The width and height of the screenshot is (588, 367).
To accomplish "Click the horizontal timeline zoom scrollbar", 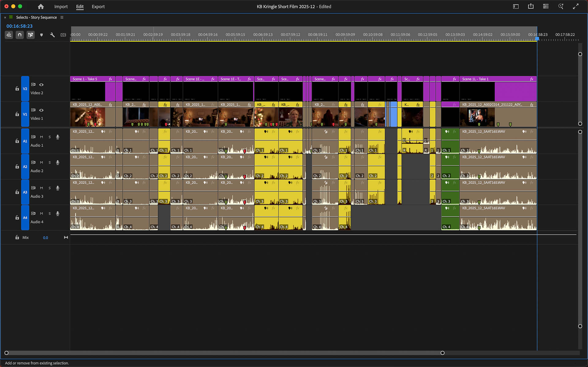I will (224, 353).
